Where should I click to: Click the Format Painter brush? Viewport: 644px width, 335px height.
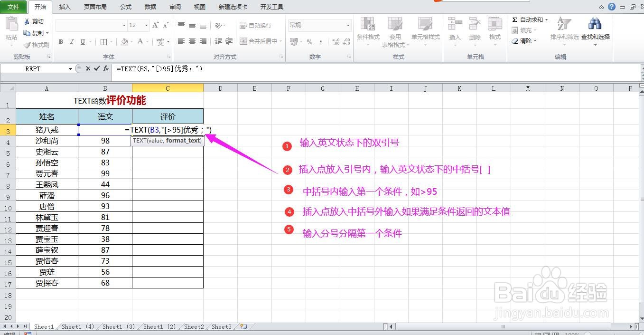28,45
